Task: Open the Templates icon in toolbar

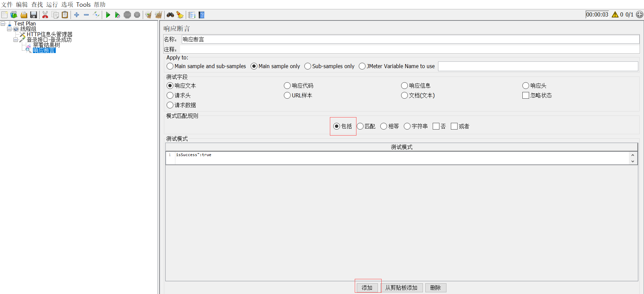Action: click(14, 15)
